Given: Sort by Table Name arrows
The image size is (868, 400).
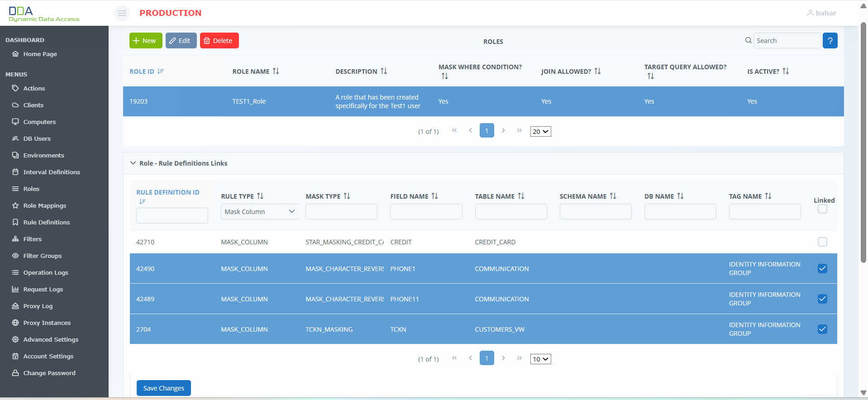Looking at the screenshot, I should (521, 196).
